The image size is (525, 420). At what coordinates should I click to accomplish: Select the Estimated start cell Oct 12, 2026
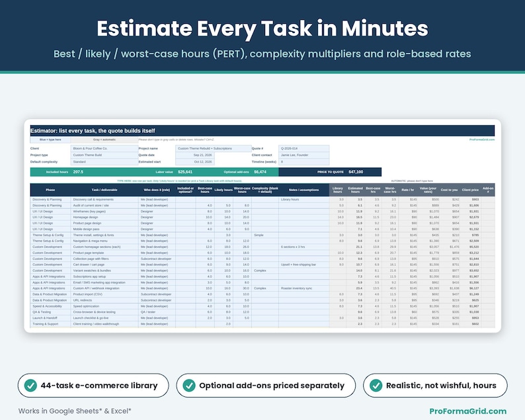[x=195, y=162]
